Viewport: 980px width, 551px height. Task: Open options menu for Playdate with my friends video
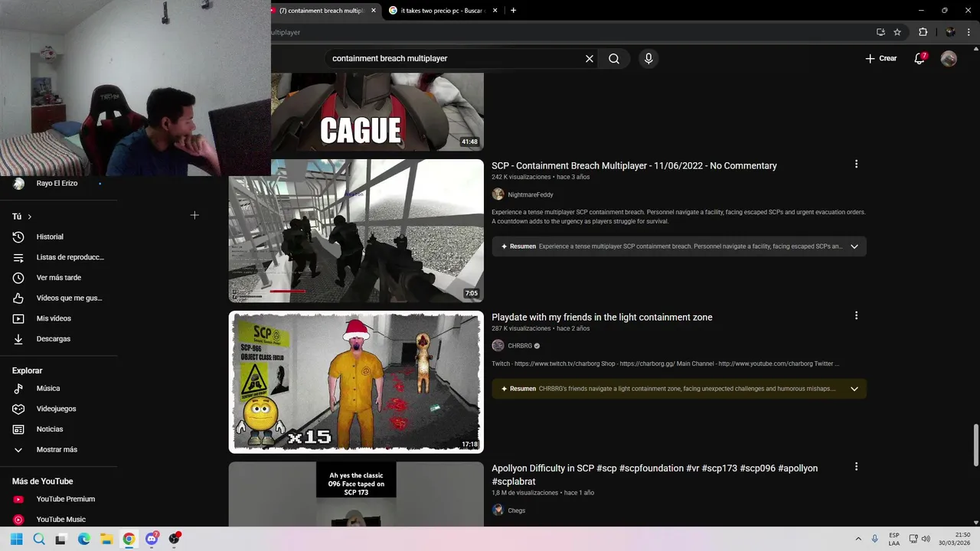856,315
